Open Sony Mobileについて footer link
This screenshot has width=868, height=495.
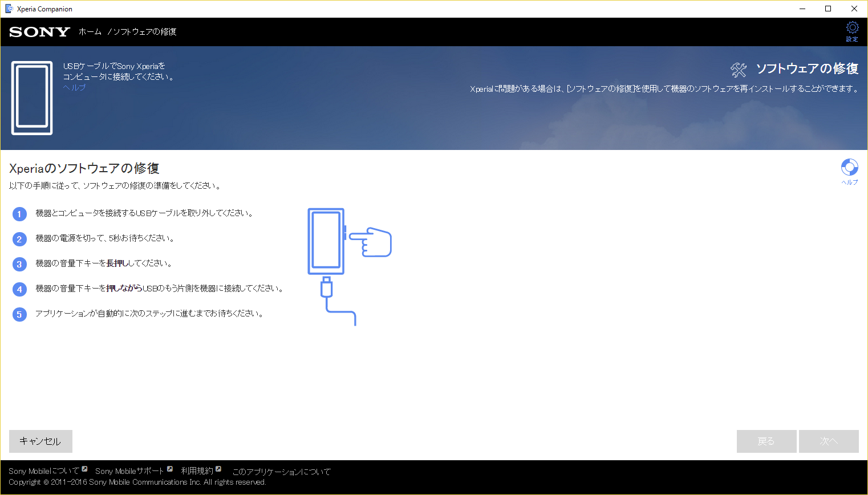tap(44, 471)
